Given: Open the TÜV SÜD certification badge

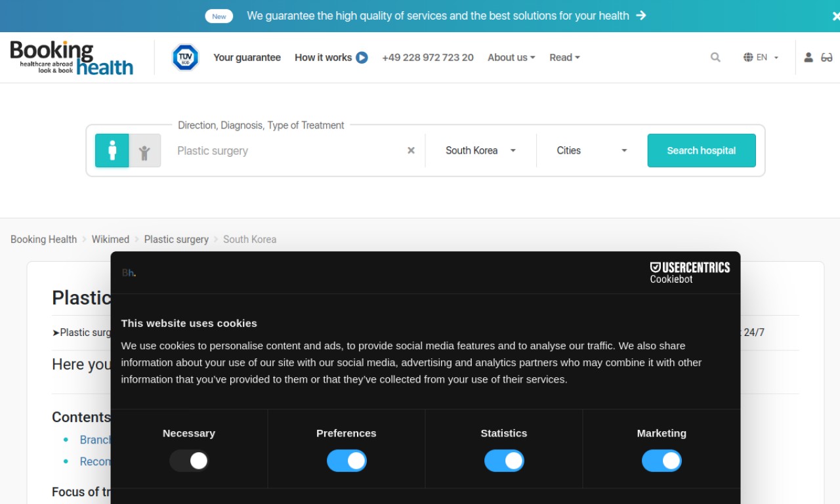Looking at the screenshot, I should click(x=185, y=58).
